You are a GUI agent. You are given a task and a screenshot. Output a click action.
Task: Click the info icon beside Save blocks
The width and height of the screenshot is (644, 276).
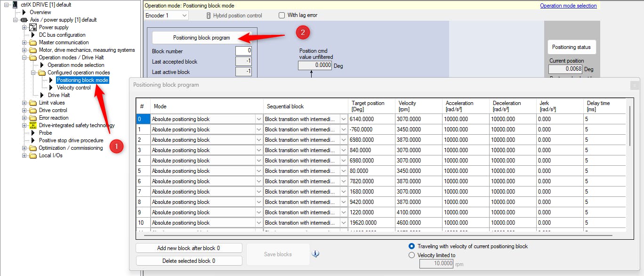tap(316, 254)
